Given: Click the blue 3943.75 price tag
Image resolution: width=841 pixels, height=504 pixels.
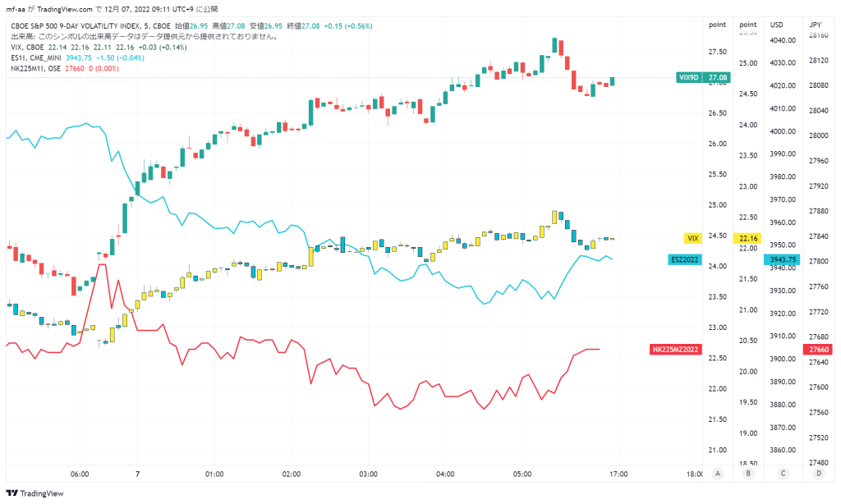Looking at the screenshot, I should (783, 260).
